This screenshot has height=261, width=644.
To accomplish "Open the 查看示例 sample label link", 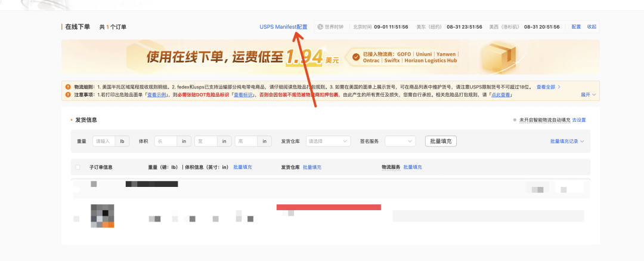I will point(157,95).
